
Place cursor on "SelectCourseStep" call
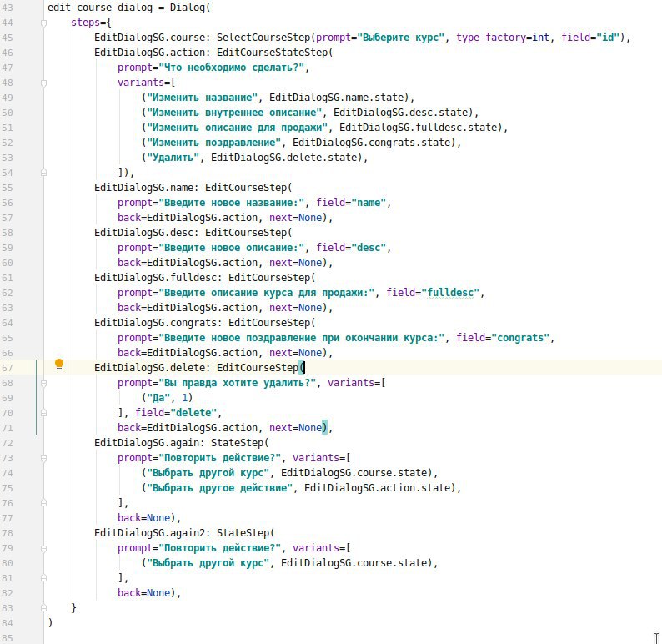click(x=263, y=38)
